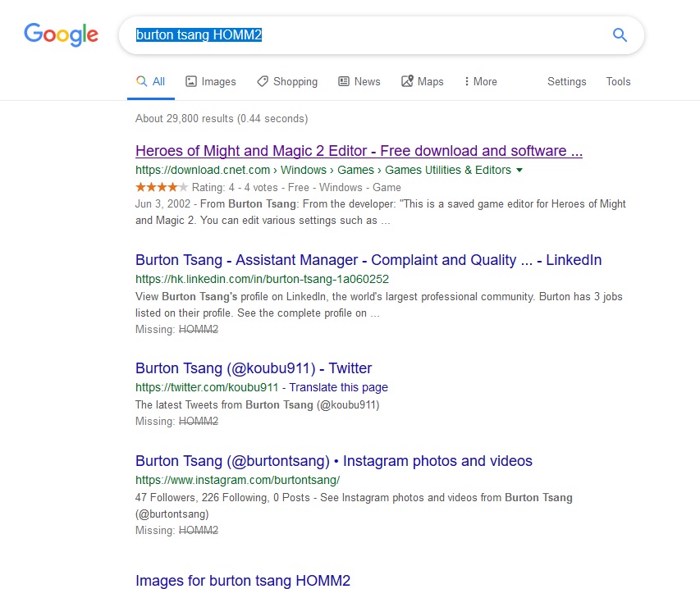Image resolution: width=700 pixels, height=589 pixels.
Task: Switch to the Maps tab label
Action: pos(430,82)
